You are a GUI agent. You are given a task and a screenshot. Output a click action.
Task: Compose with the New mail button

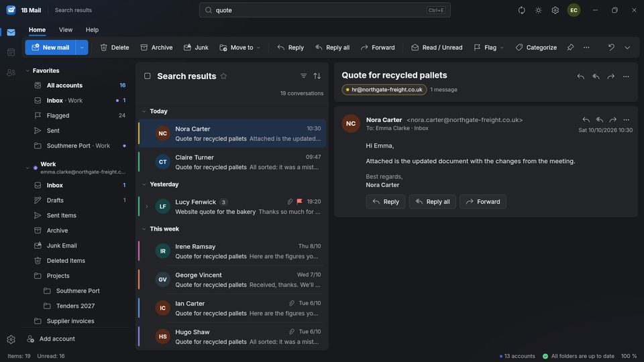(x=50, y=48)
